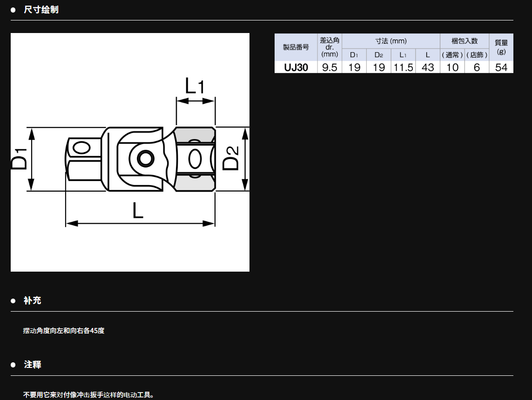532x400 pixels.
Task: Click the L1 dimension label in drawing
Action: click(195, 87)
